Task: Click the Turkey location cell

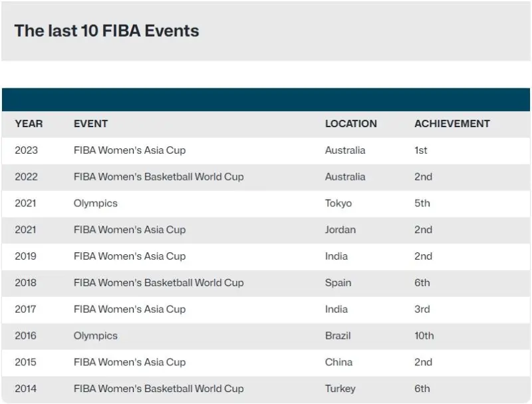Action: [340, 389]
